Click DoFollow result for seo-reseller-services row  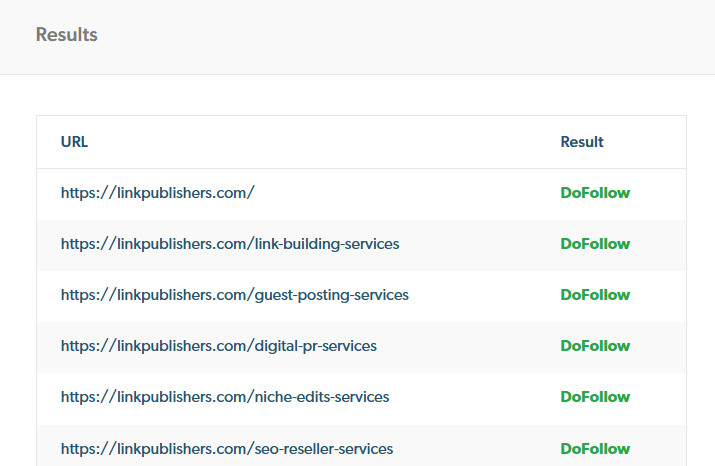click(x=595, y=449)
